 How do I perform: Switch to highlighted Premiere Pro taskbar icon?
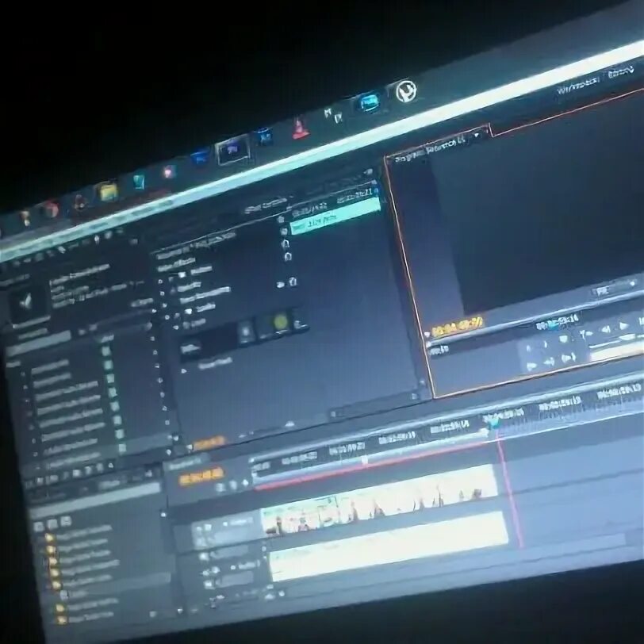(x=234, y=149)
